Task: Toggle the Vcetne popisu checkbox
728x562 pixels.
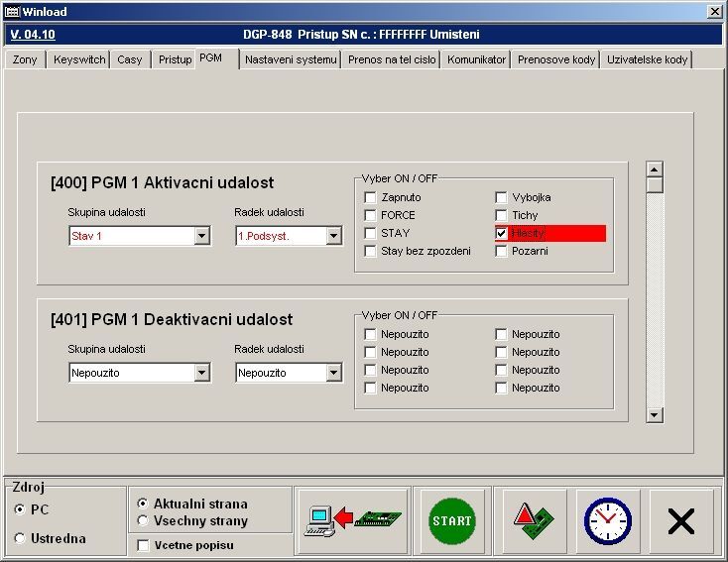Action: click(x=144, y=545)
